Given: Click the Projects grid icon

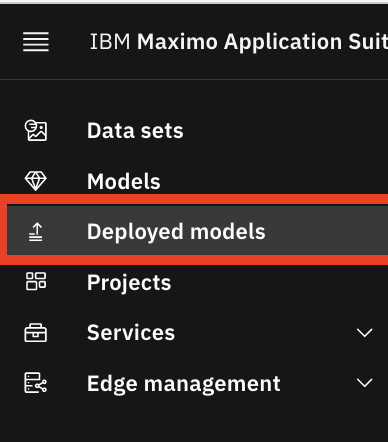Looking at the screenshot, I should (x=36, y=281).
